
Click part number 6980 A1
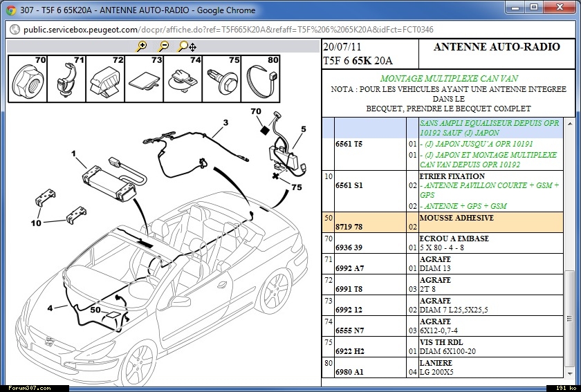click(x=349, y=372)
